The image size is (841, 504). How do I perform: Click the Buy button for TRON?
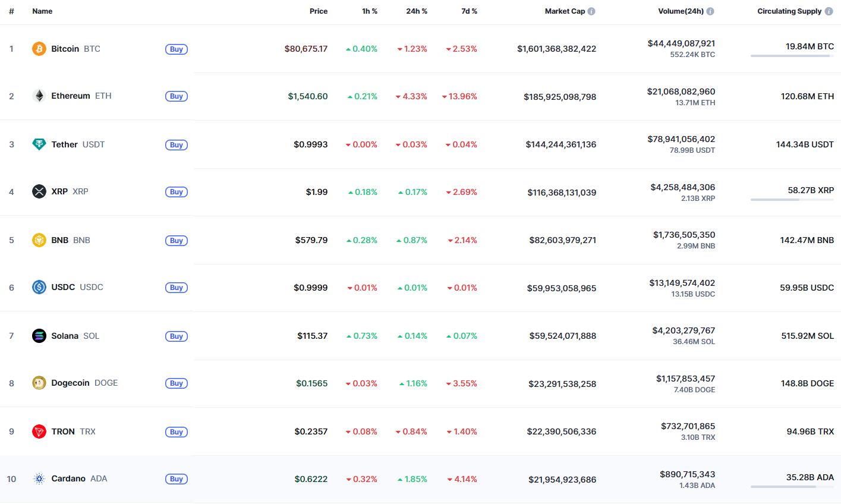(177, 432)
